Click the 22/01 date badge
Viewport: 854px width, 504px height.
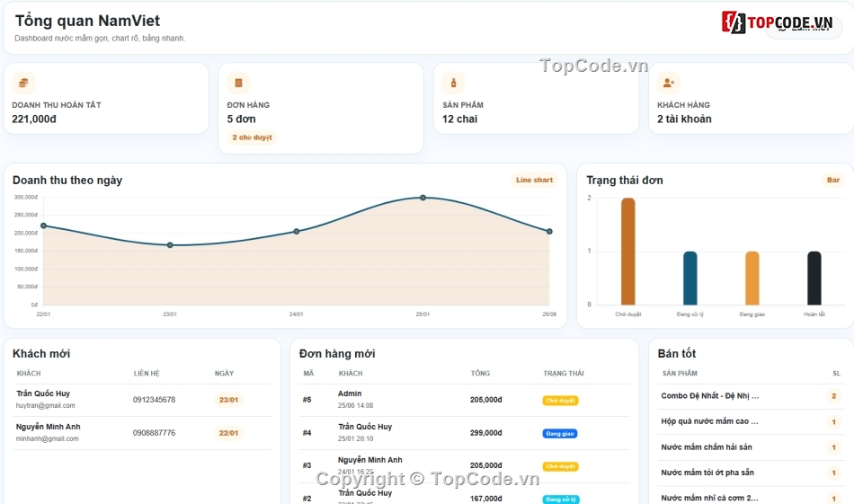tap(228, 433)
